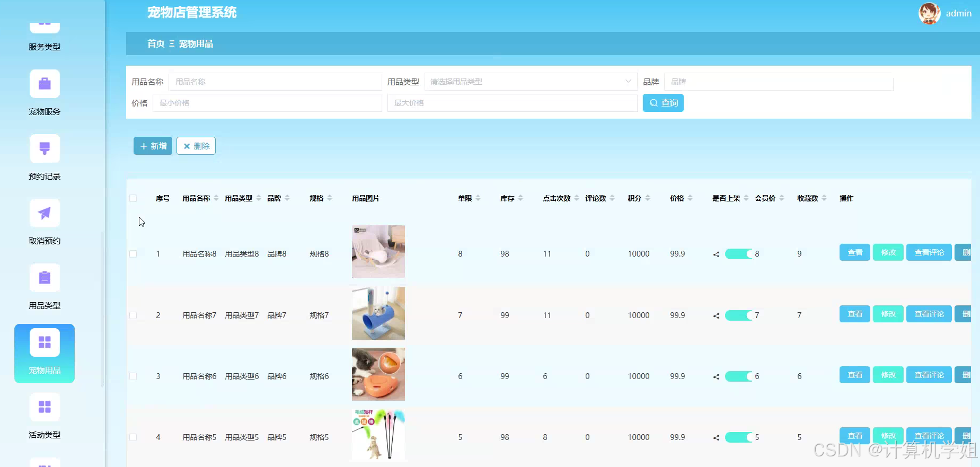Viewport: 980px width, 467px height.
Task: Open product image of 用品名称6
Action: 378,374
